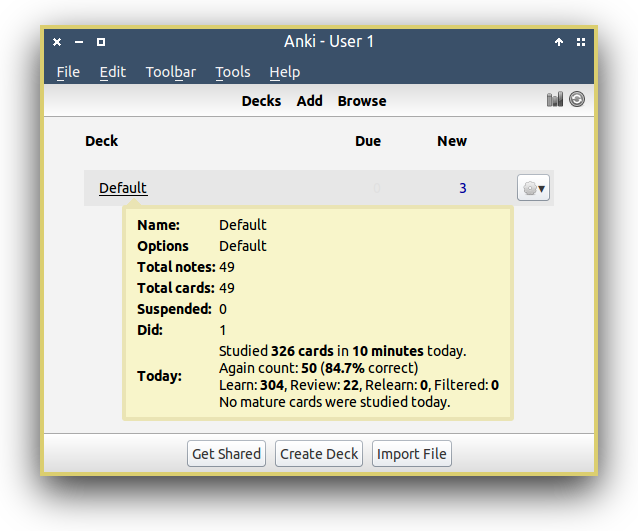638x531 pixels.
Task: Open the Browse card browser
Action: [362, 101]
